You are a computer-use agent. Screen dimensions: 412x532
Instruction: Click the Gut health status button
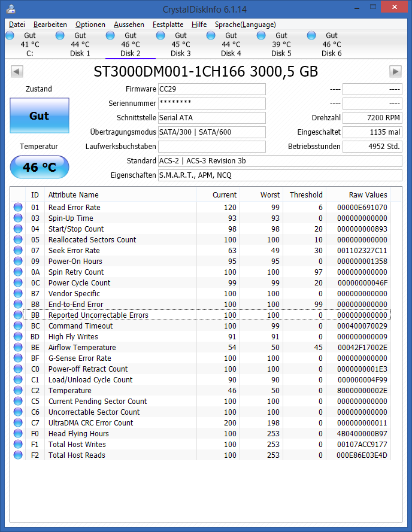(40, 115)
